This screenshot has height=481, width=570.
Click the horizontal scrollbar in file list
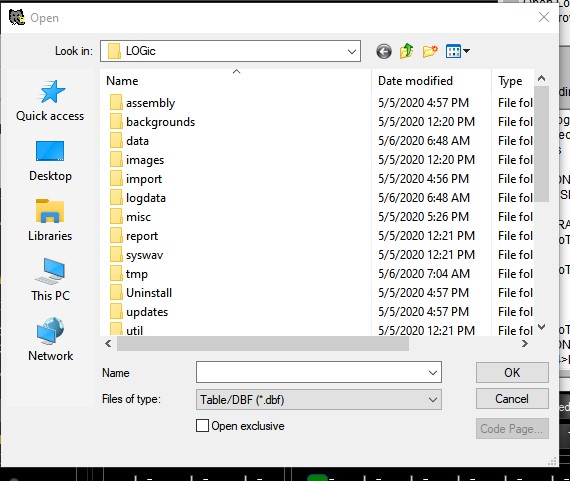[x=263, y=343]
